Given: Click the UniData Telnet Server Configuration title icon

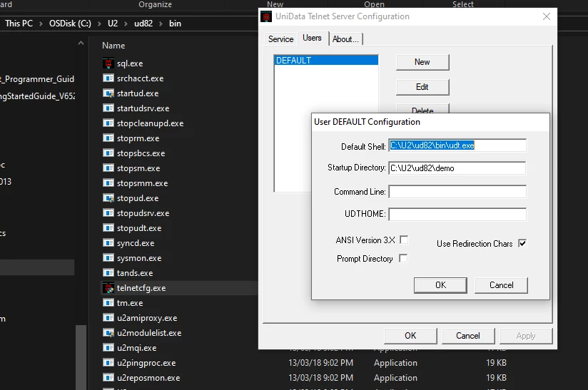Looking at the screenshot, I should tap(266, 16).
